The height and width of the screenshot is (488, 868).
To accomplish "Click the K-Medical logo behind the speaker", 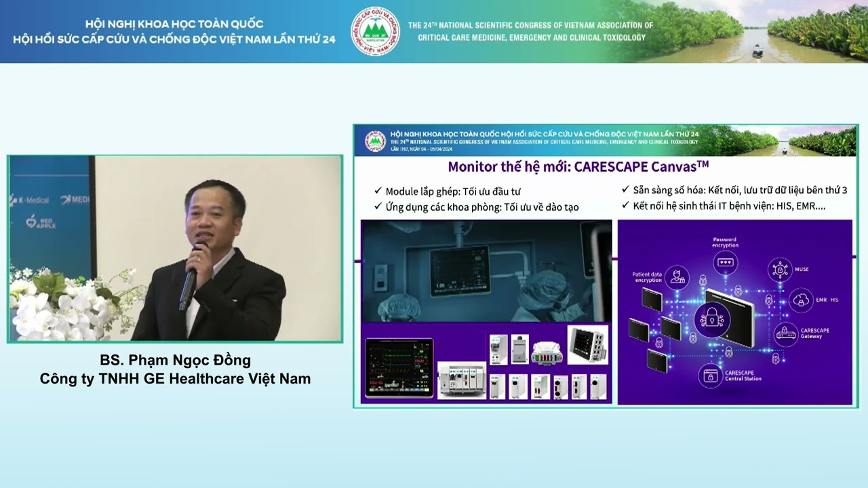I will click(x=29, y=200).
